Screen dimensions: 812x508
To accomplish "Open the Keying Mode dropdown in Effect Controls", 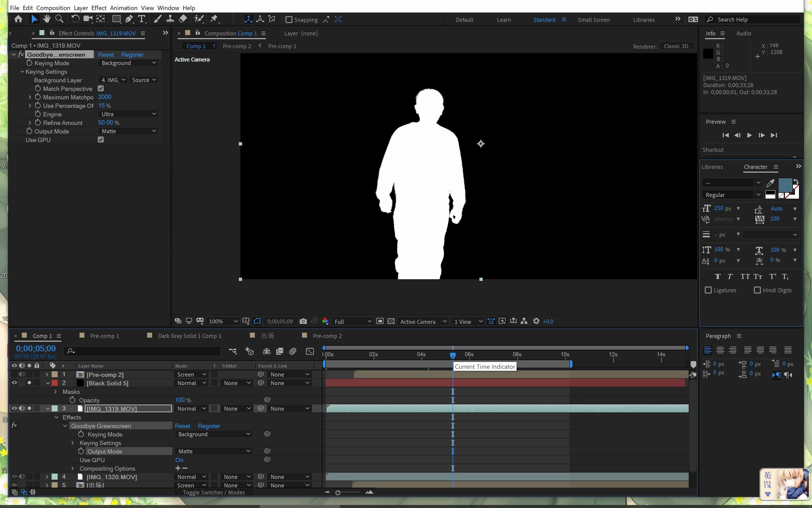I will [128, 63].
